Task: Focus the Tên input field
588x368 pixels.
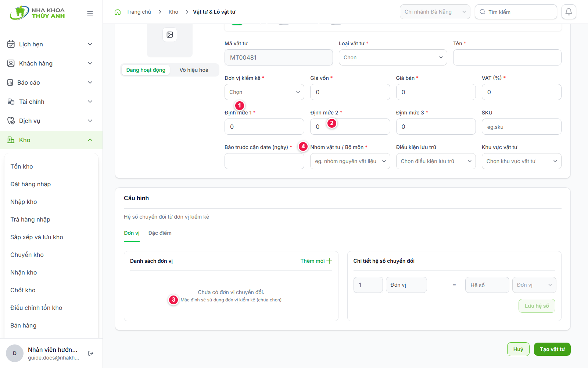Action: [x=507, y=57]
